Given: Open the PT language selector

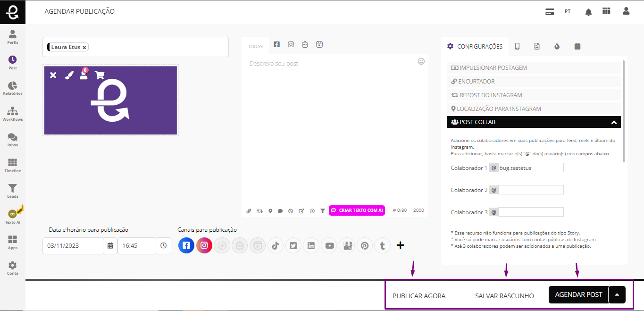Looking at the screenshot, I should click(568, 11).
